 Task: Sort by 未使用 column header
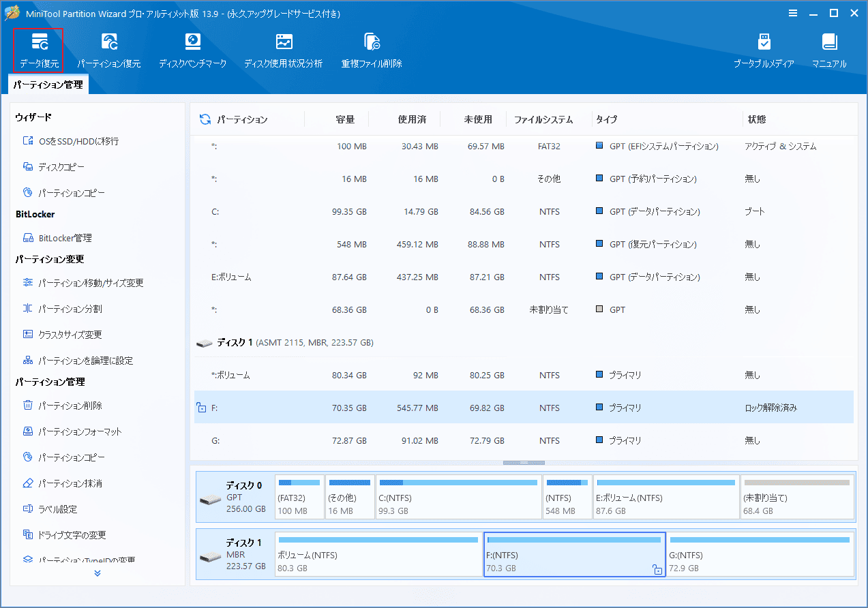pyautogui.click(x=478, y=119)
